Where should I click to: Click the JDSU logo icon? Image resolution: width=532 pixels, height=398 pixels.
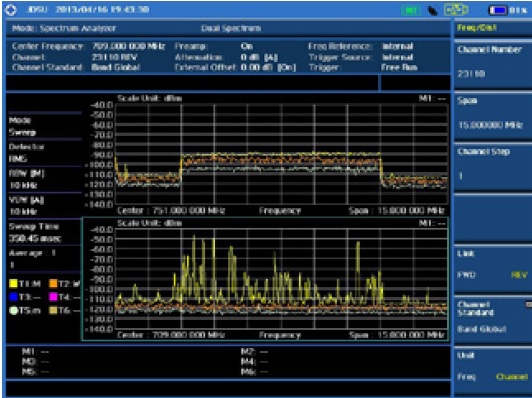(11, 10)
